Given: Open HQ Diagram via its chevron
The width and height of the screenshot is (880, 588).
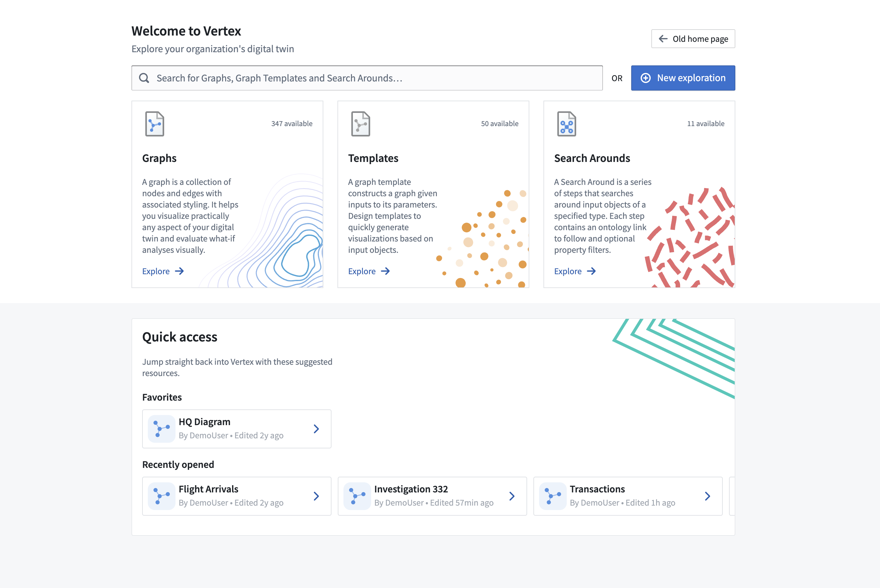Looking at the screenshot, I should [316, 429].
